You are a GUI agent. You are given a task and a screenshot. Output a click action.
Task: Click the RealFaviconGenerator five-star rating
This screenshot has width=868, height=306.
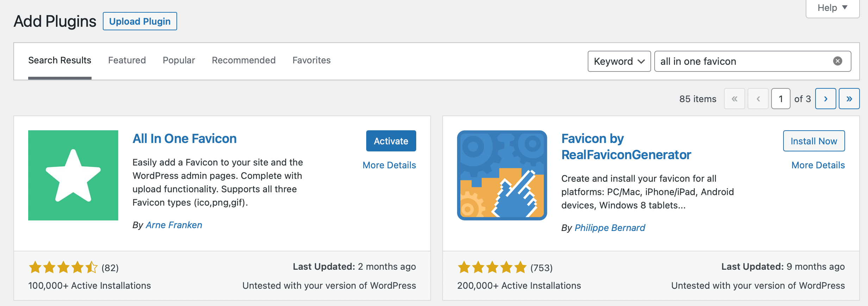(492, 268)
